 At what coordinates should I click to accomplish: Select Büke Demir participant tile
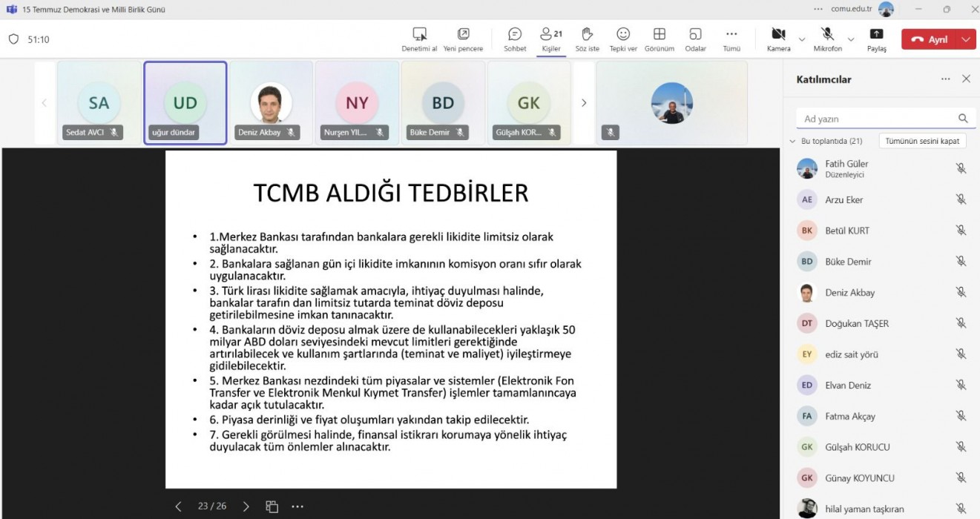point(443,103)
